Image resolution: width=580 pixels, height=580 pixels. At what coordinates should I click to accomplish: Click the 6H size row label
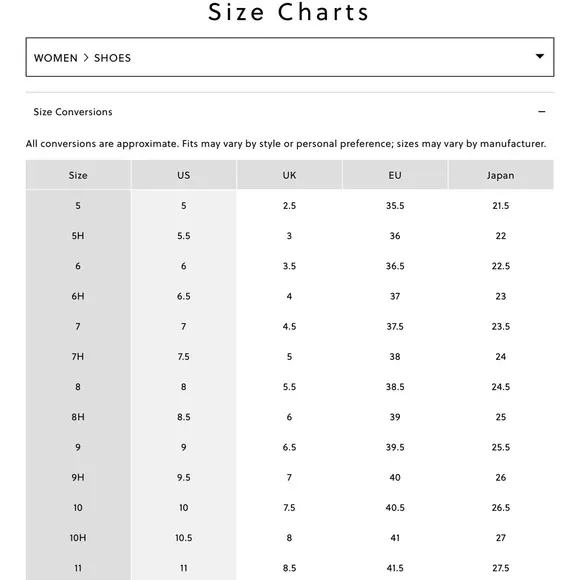point(78,296)
